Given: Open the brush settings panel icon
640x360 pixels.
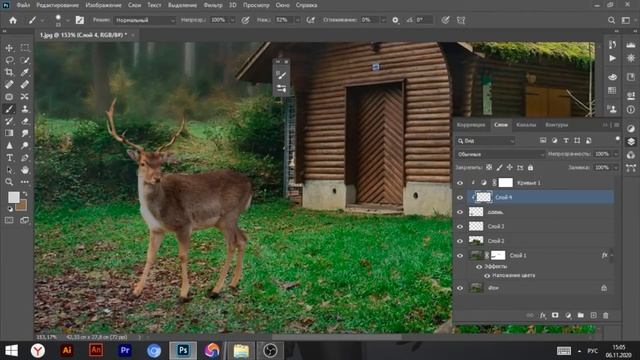Looking at the screenshot, I should tap(80, 20).
